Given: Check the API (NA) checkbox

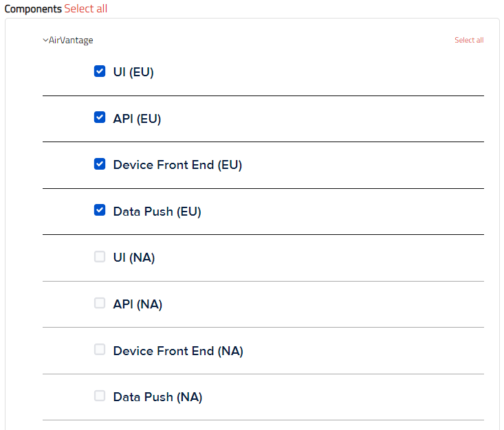Looking at the screenshot, I should click(x=100, y=303).
